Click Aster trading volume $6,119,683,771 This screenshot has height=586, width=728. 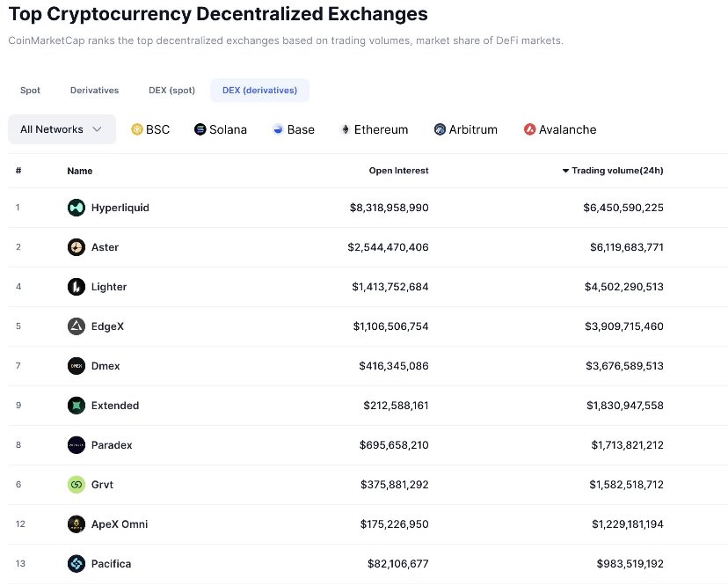[627, 247]
